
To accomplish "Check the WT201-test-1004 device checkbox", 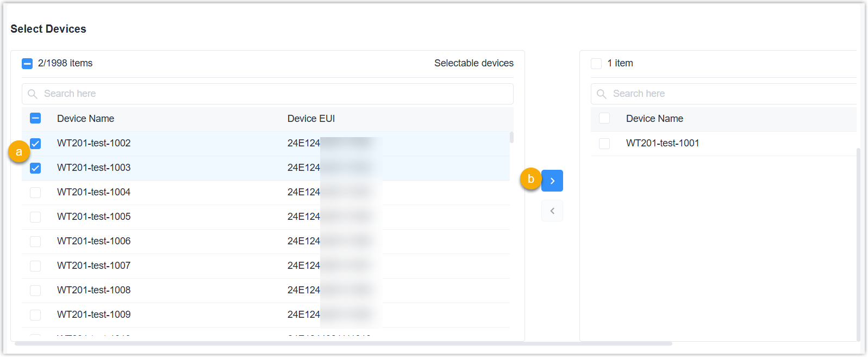I will 35,193.
